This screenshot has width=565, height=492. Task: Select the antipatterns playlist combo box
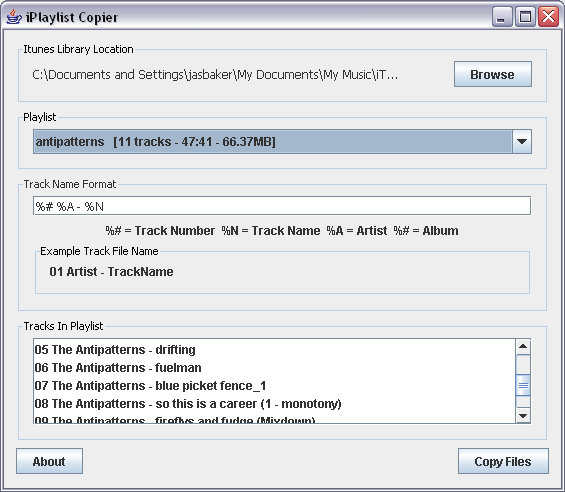(282, 142)
